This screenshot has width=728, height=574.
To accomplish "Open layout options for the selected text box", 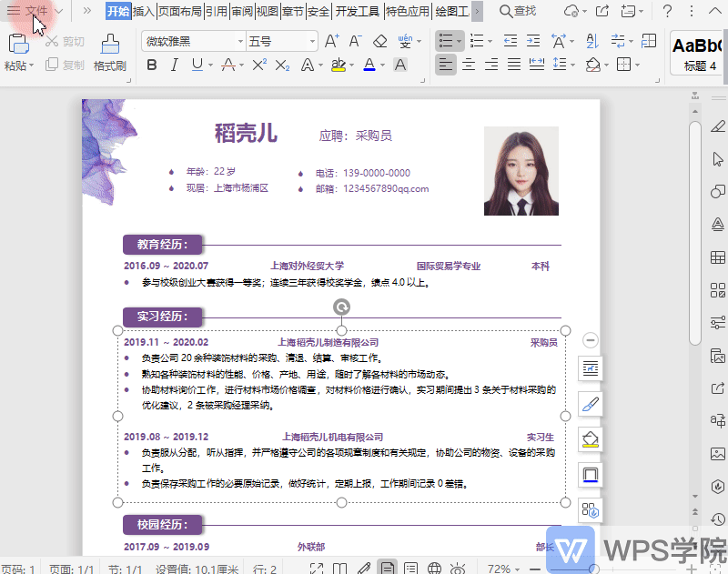I will tap(591, 368).
